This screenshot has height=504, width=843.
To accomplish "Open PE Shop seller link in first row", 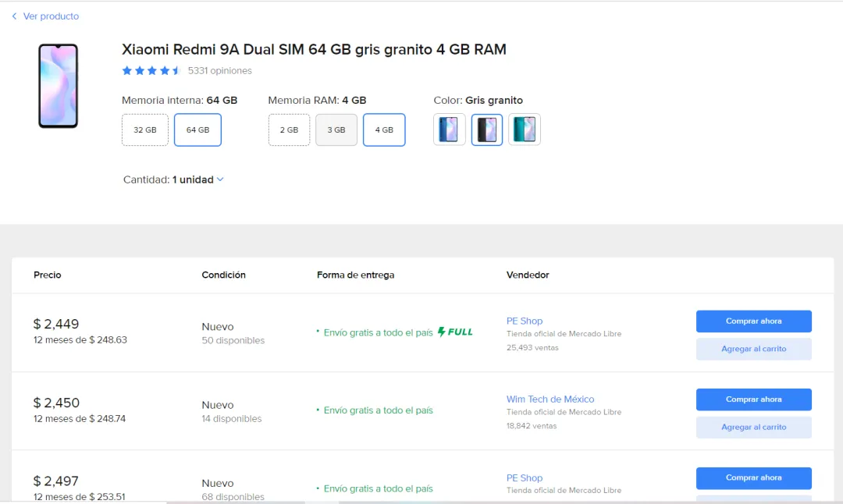I will coord(525,321).
